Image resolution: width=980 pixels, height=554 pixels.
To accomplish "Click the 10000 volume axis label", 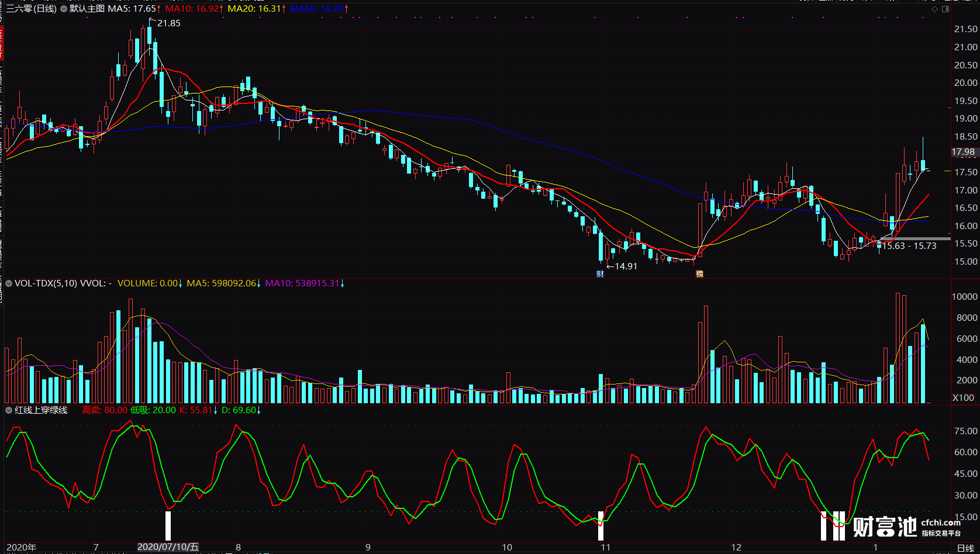I will [965, 297].
